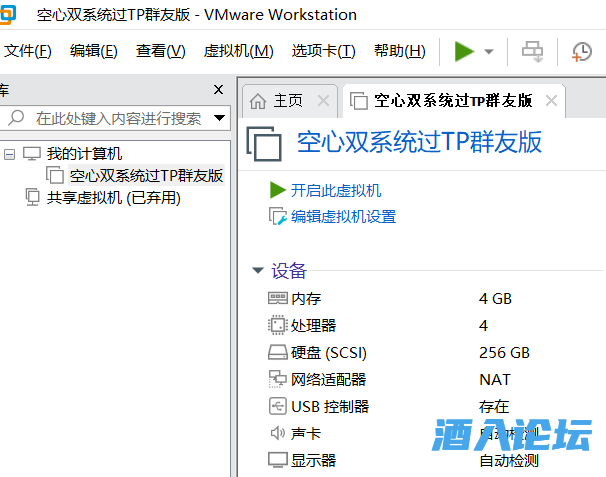Viewport: 606px width, 477px height.
Task: Switch to the 空心双系统过TP群友版 tab
Action: [453, 101]
